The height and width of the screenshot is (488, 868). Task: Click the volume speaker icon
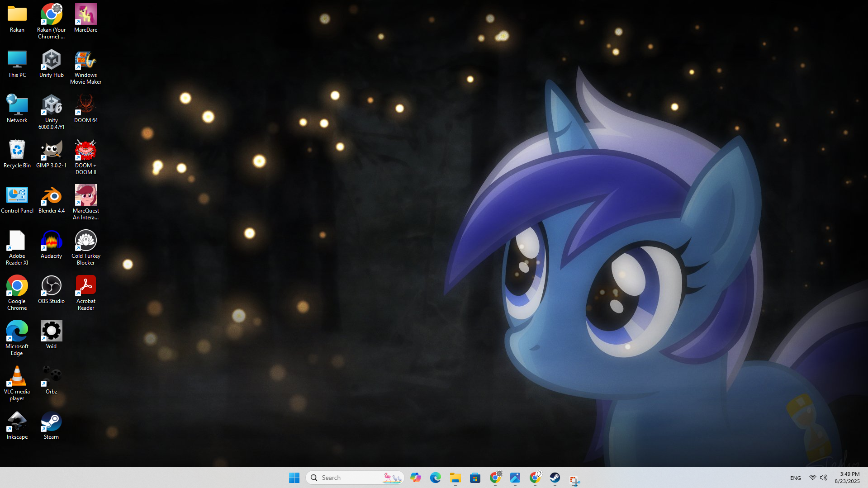tap(824, 478)
